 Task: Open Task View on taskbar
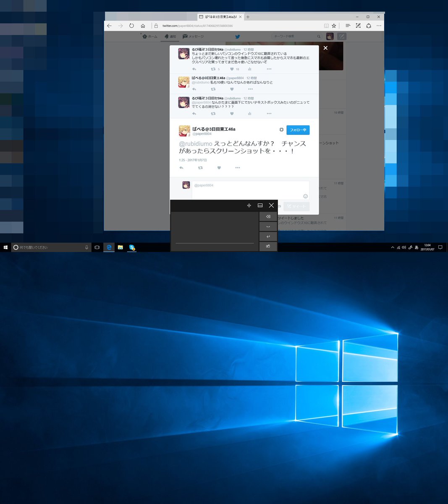[97, 247]
